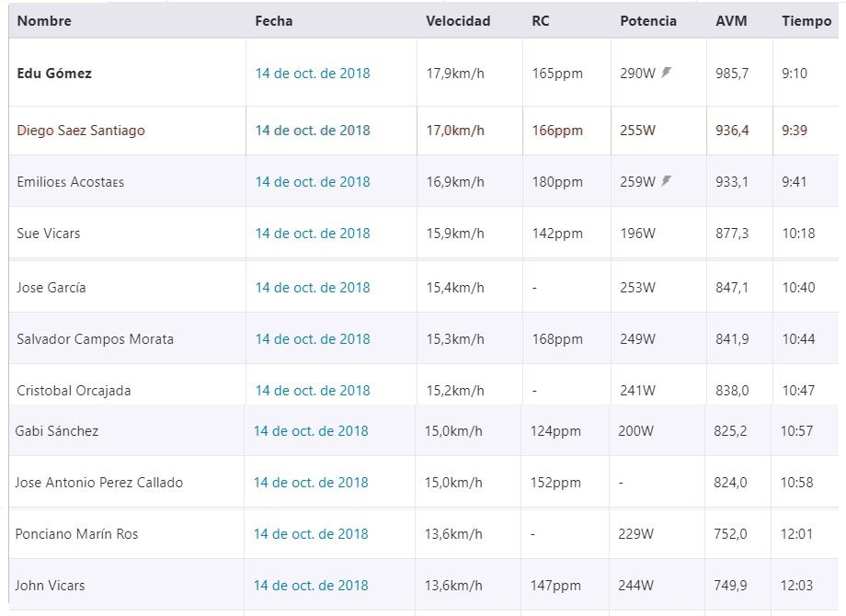
Task: Click the power meter icon beside 259W
Action: pos(667,181)
